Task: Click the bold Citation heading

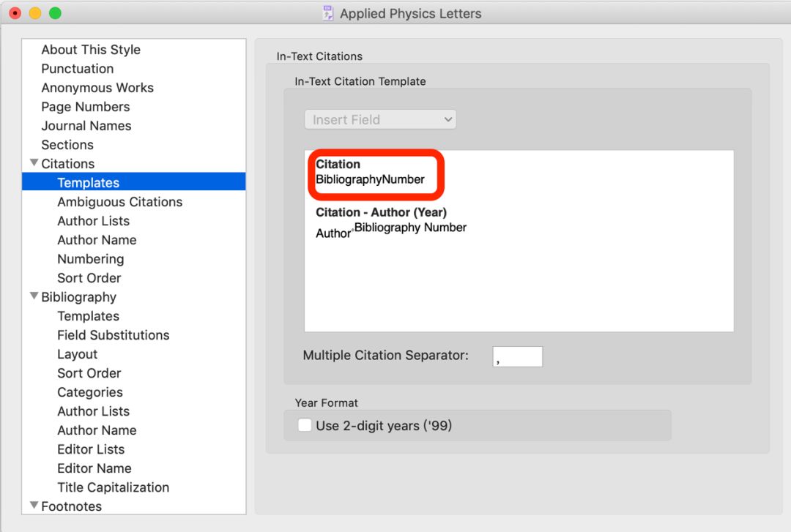Action: (338, 165)
